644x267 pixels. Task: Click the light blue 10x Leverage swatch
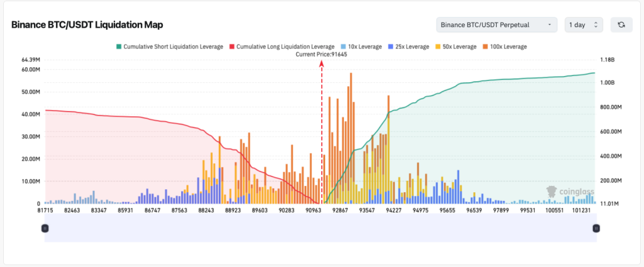pyautogui.click(x=343, y=46)
